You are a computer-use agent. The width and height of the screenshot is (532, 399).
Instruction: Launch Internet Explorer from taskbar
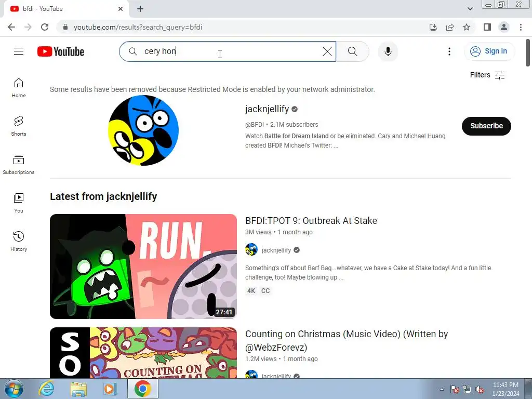point(46,389)
